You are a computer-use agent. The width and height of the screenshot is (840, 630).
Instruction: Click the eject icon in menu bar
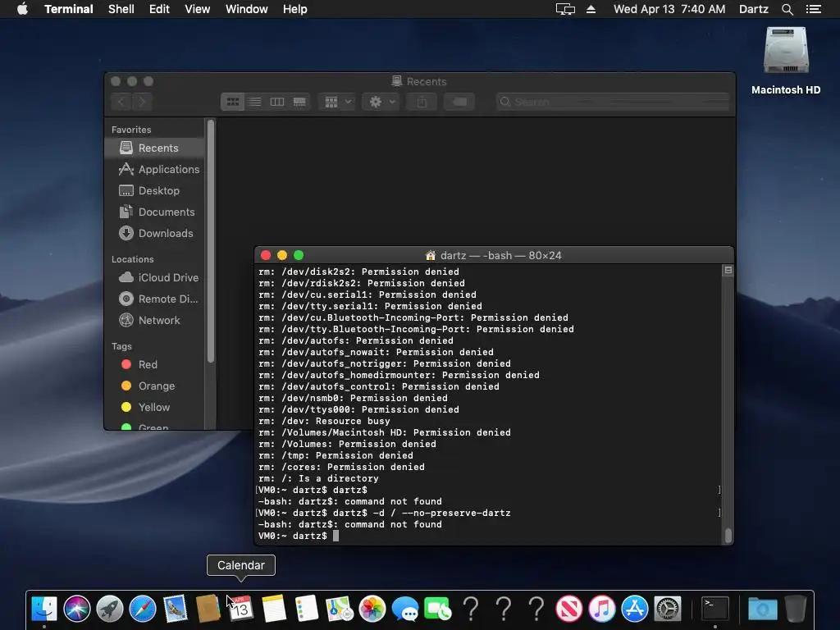click(x=591, y=9)
